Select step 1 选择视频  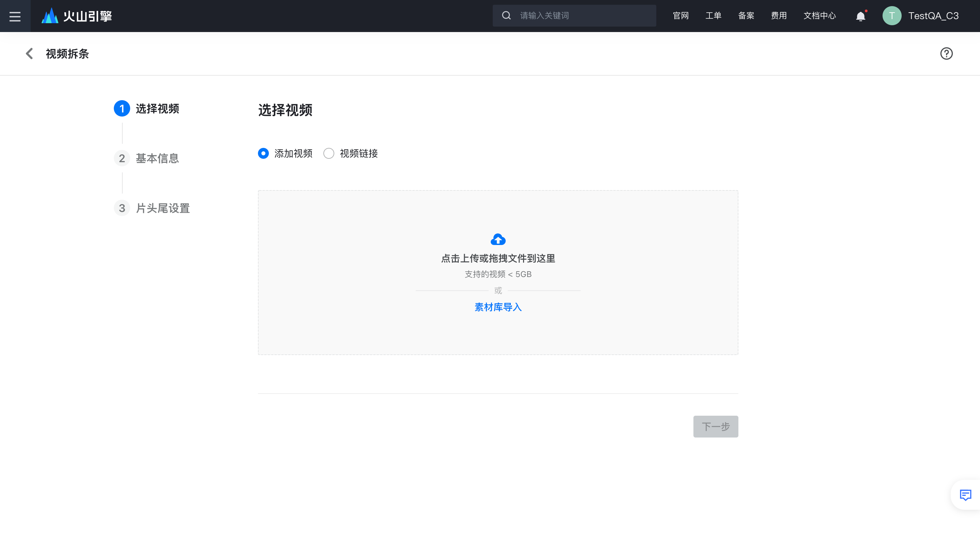click(147, 109)
